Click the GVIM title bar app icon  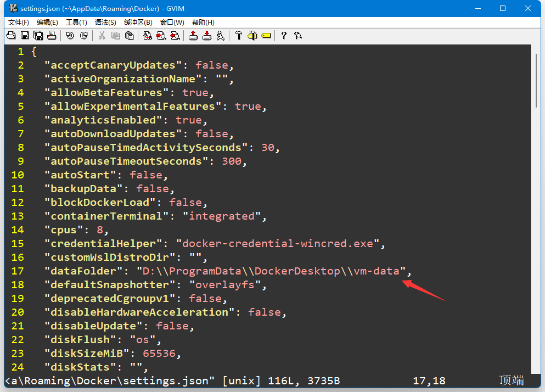(13, 8)
